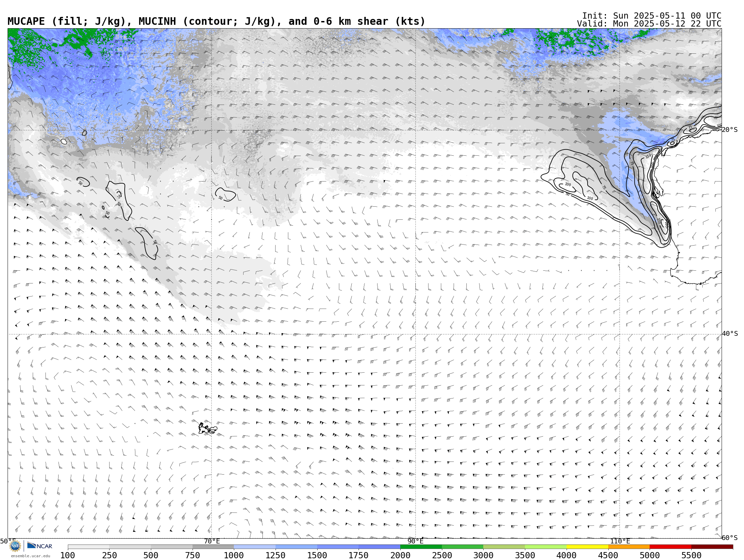Click the 60°S latitude label
This screenshot has height=560, width=744.
pos(730,538)
